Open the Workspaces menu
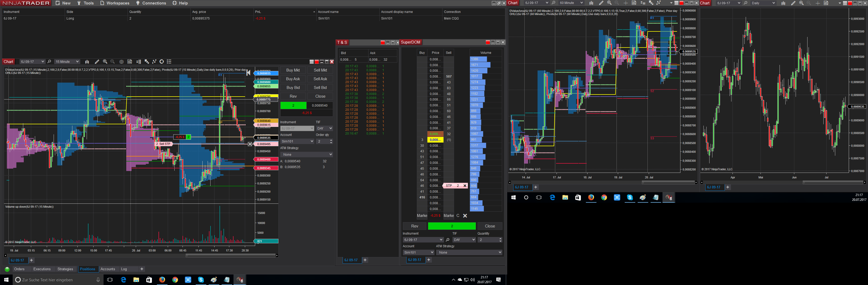Viewport: 868px width, 285px height. pyautogui.click(x=115, y=3)
